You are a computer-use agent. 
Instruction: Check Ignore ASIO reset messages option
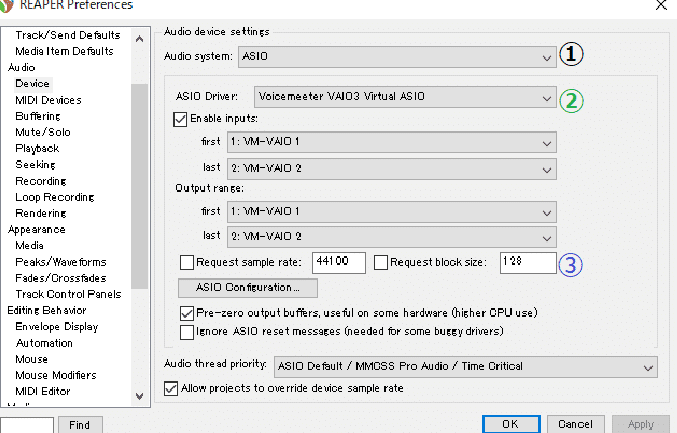[187, 332]
